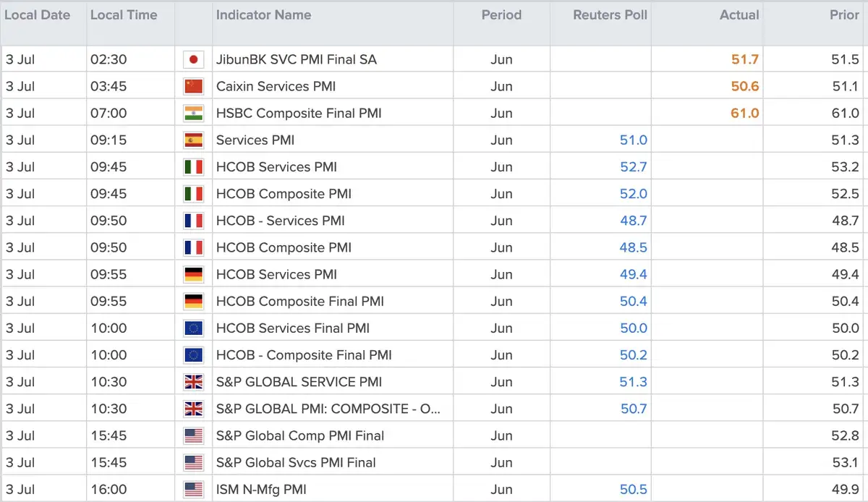Click the Italy flag beside HCOB Composite PMI
The width and height of the screenshot is (868, 502).
click(x=193, y=194)
